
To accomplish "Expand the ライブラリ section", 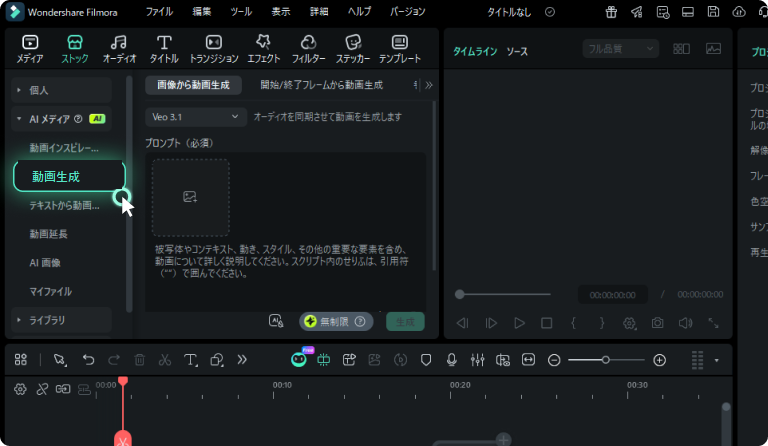I will pos(61,320).
